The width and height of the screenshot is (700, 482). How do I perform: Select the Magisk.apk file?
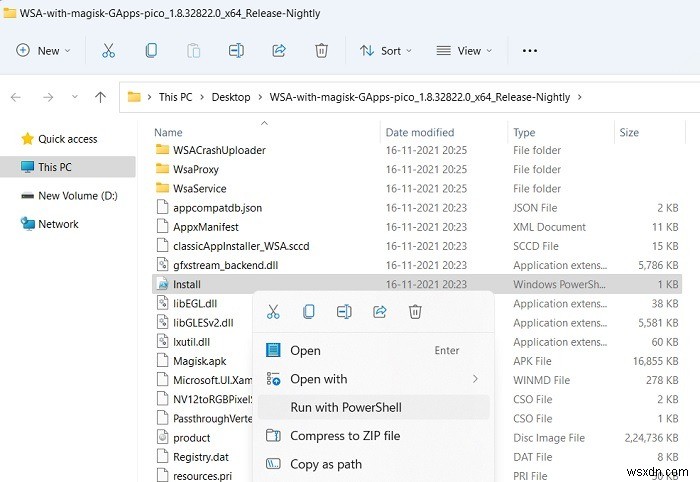pyautogui.click(x=200, y=361)
